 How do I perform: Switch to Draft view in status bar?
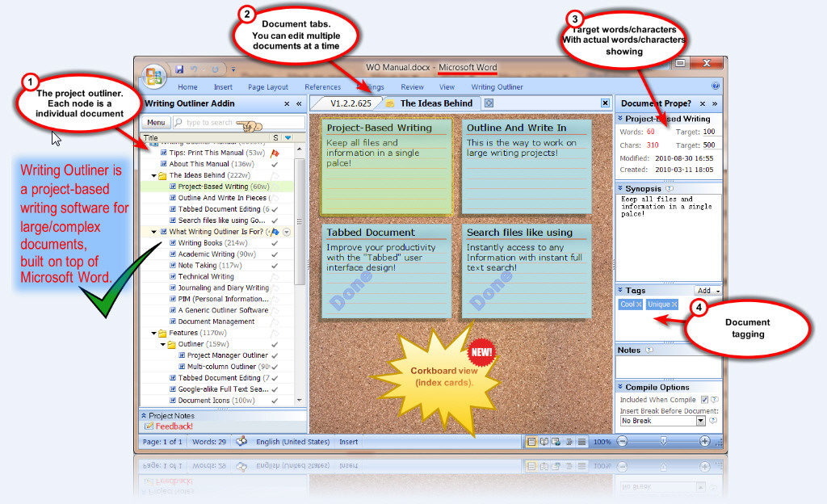[581, 442]
